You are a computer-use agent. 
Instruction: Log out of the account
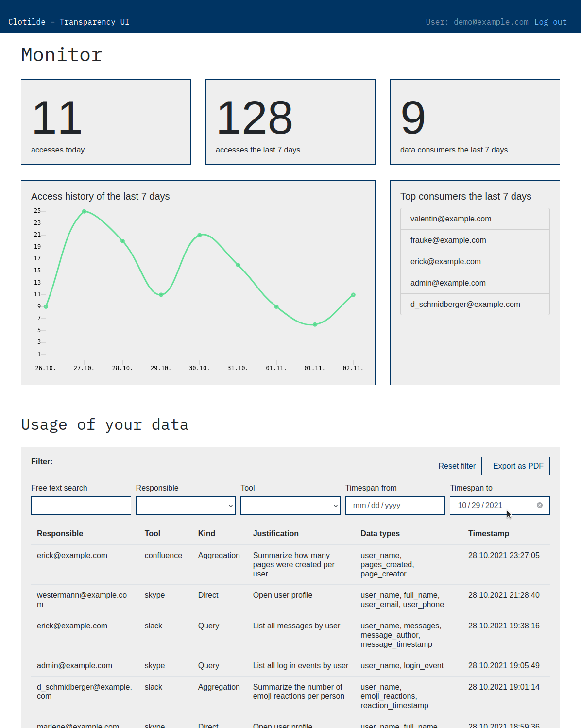pos(550,22)
